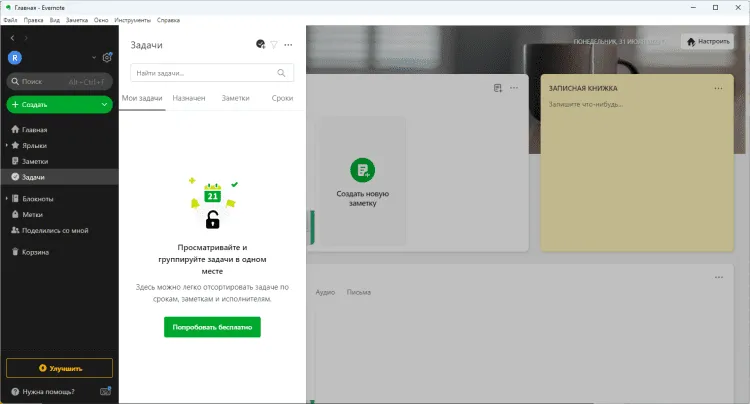Viewport: 750px width, 404px height.
Task: Click the Попробовать бесплатно button
Action: [x=212, y=327]
